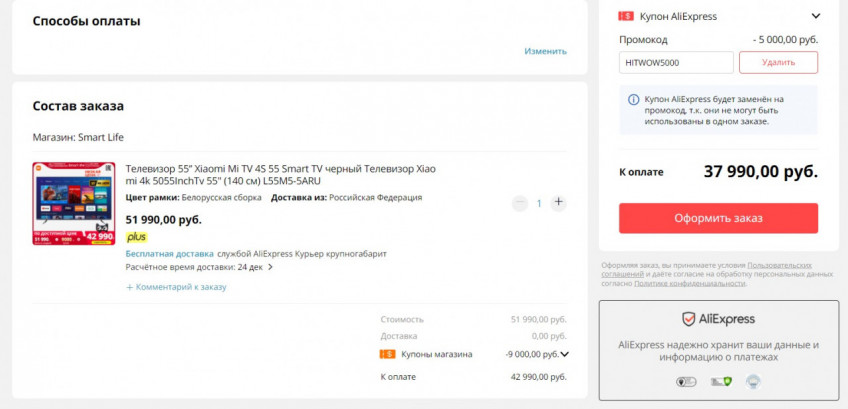Click the promo code field HITWOW5000

(x=675, y=62)
